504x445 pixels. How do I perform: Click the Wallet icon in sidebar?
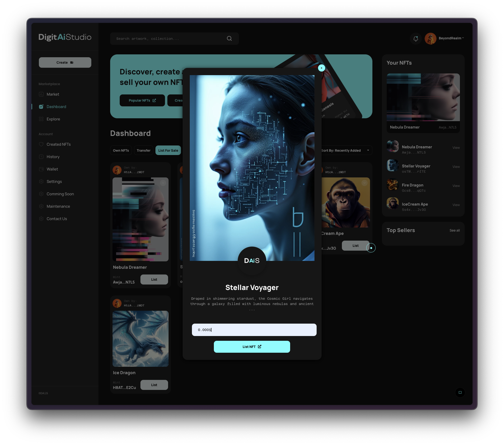click(x=41, y=169)
